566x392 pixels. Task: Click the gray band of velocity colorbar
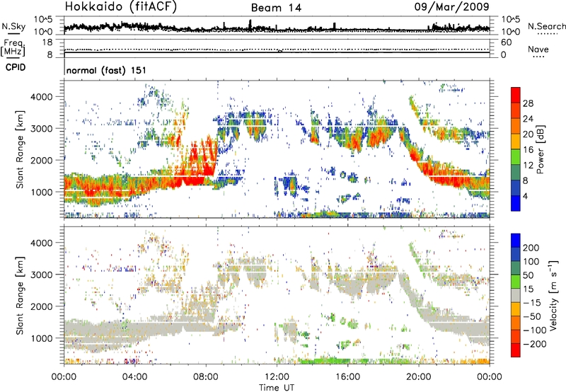(516, 295)
